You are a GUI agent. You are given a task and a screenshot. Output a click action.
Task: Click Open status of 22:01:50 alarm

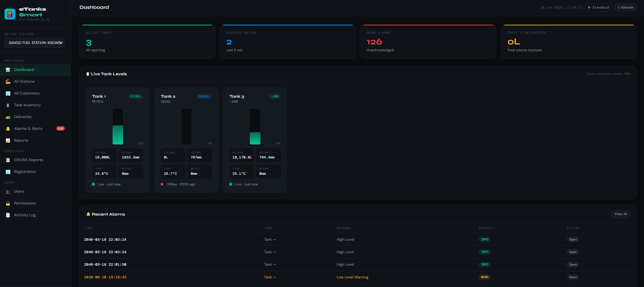(573, 265)
